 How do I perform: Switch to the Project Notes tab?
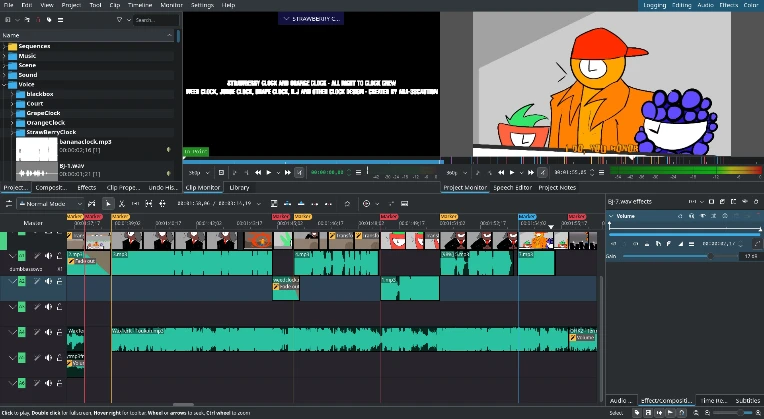[557, 188]
